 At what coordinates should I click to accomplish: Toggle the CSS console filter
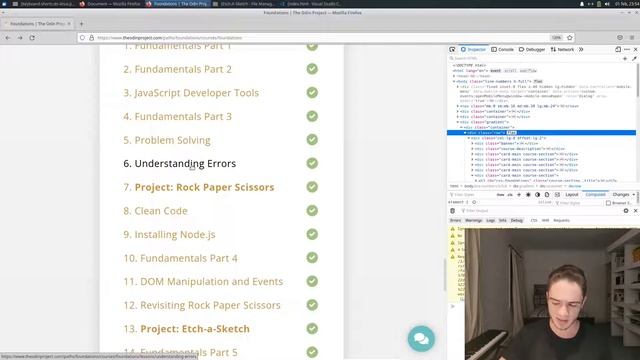534,220
